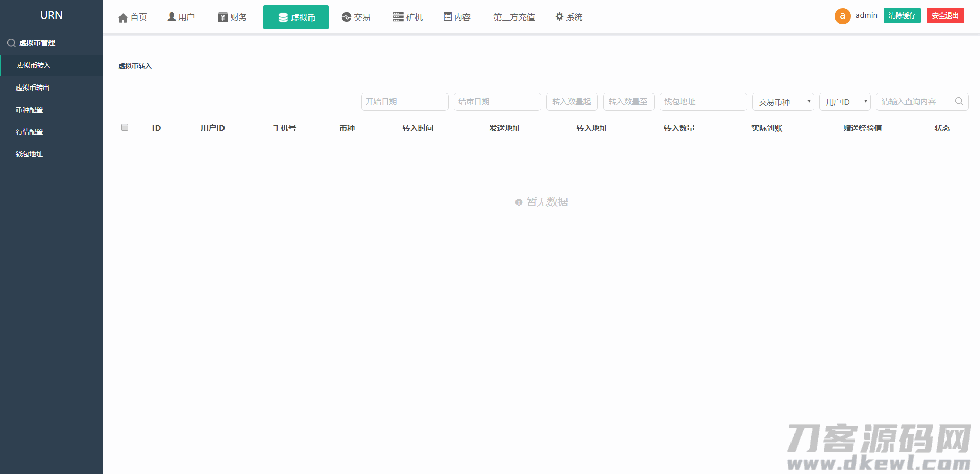
Task: Click the mining machine server icon
Action: click(x=398, y=17)
